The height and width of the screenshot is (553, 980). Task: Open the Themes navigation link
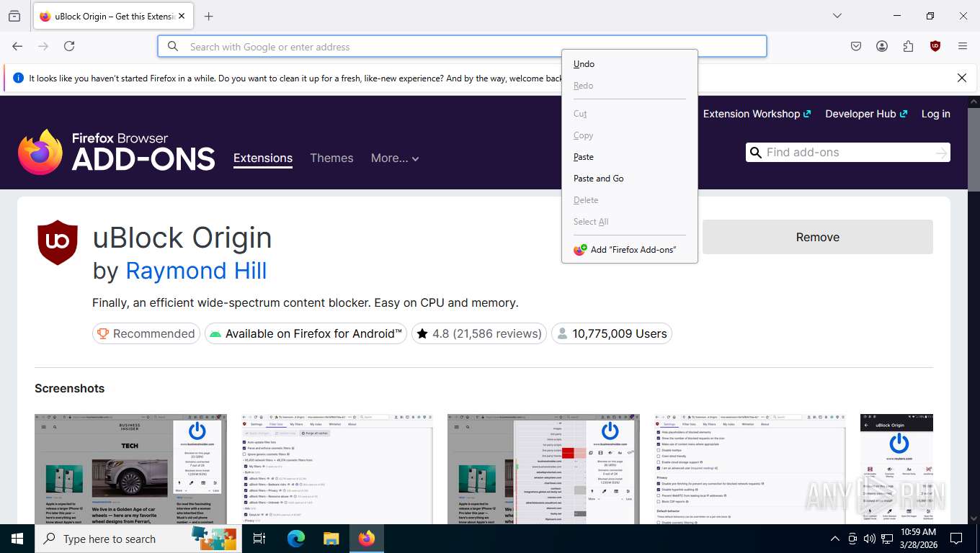click(331, 158)
